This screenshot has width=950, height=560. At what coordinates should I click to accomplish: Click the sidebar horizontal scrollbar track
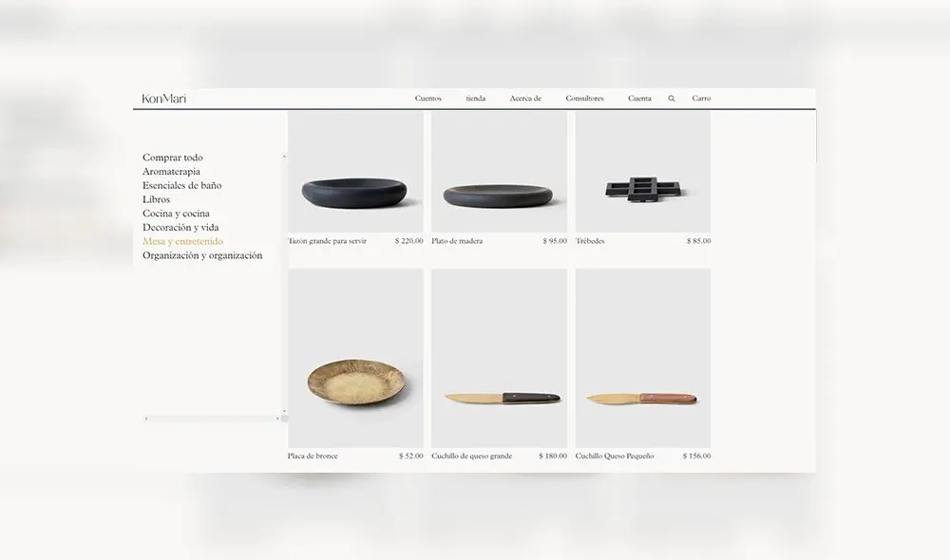coord(212,419)
